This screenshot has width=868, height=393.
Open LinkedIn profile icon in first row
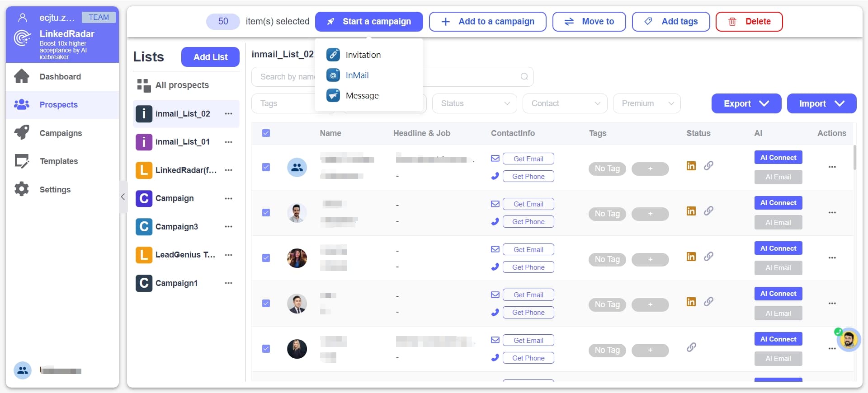691,166
